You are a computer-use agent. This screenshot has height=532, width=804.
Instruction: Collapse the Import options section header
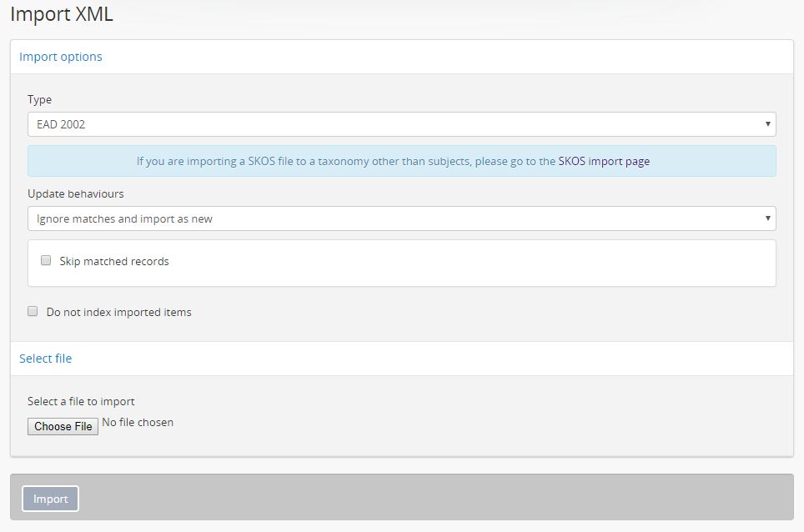click(61, 57)
